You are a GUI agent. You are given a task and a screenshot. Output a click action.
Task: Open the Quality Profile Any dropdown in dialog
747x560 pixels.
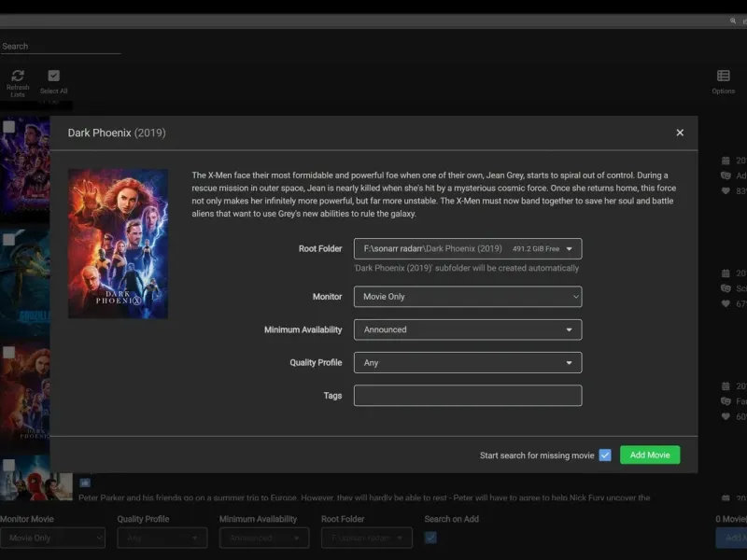click(468, 362)
